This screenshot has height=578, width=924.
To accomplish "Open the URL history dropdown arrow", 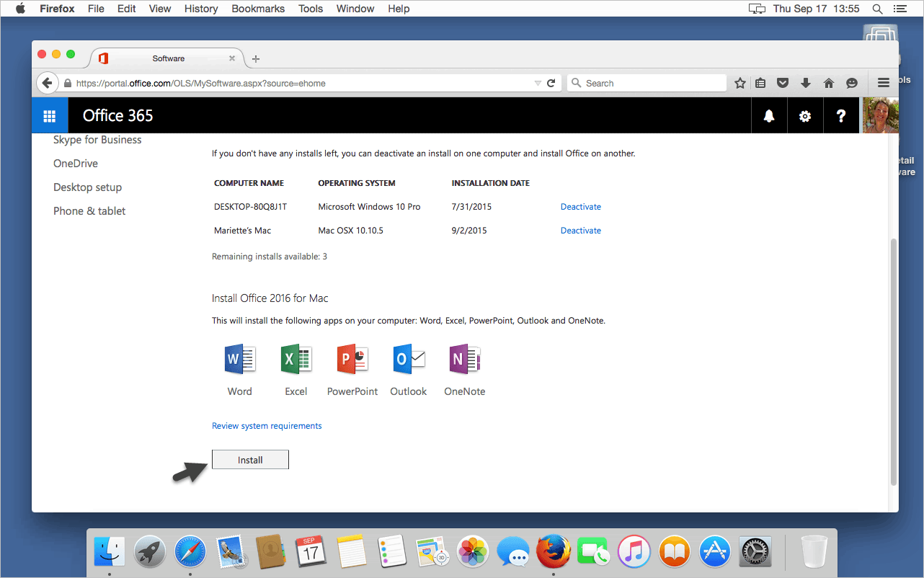I will coord(538,83).
